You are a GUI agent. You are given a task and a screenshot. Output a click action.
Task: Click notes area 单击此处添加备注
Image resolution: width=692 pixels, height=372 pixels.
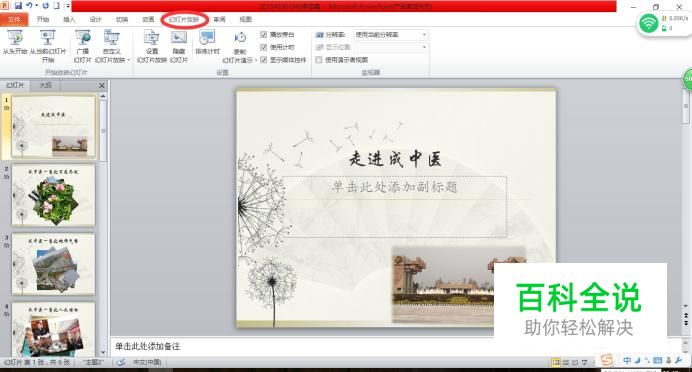147,346
